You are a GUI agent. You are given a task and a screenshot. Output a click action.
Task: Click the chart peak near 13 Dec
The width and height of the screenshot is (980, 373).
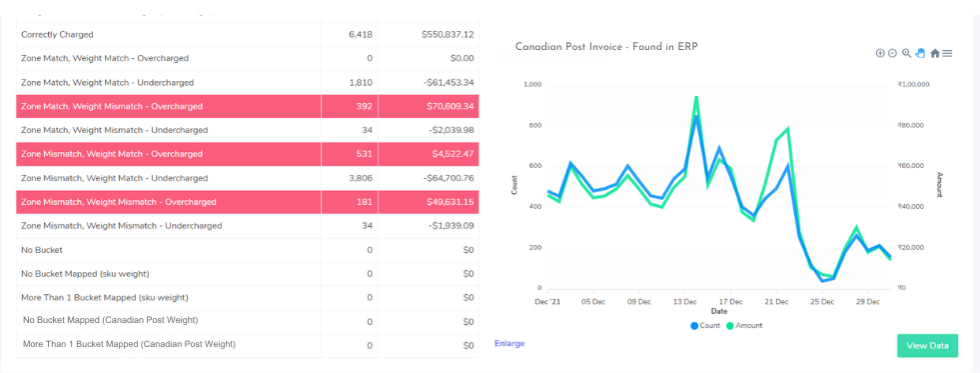coord(696,98)
